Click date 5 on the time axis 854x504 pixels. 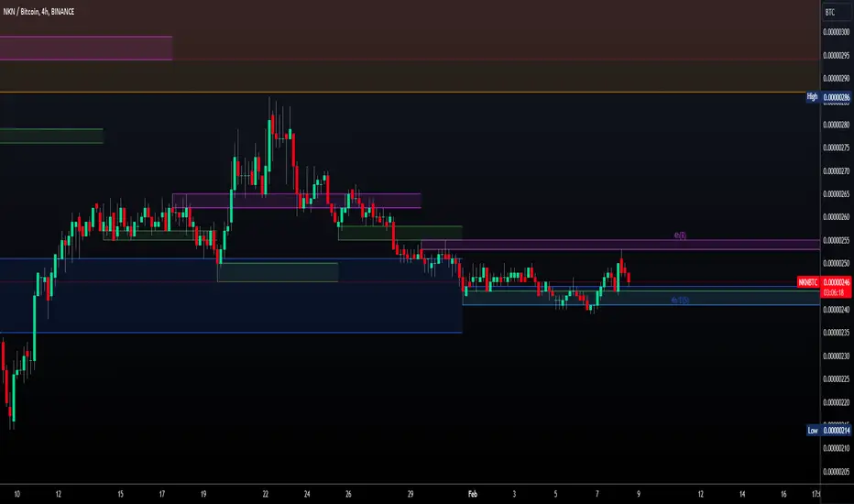tap(555, 494)
